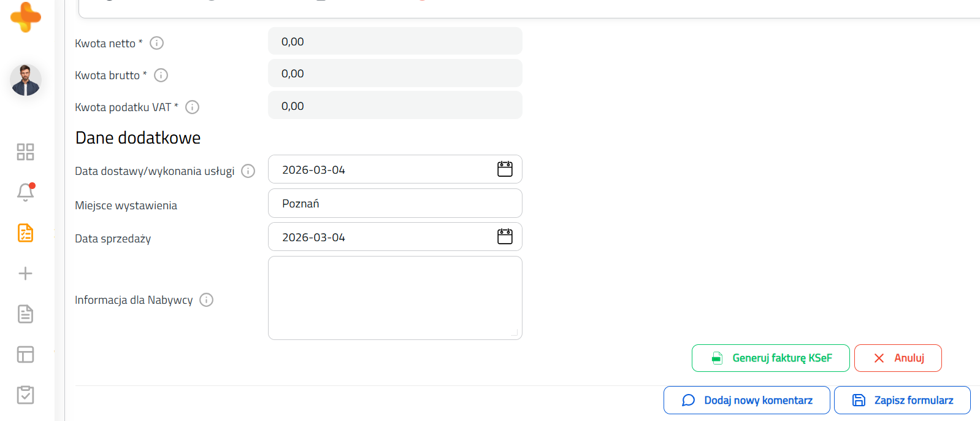
Task: Open the clipboard checkmark sidebar icon
Action: pos(25,395)
